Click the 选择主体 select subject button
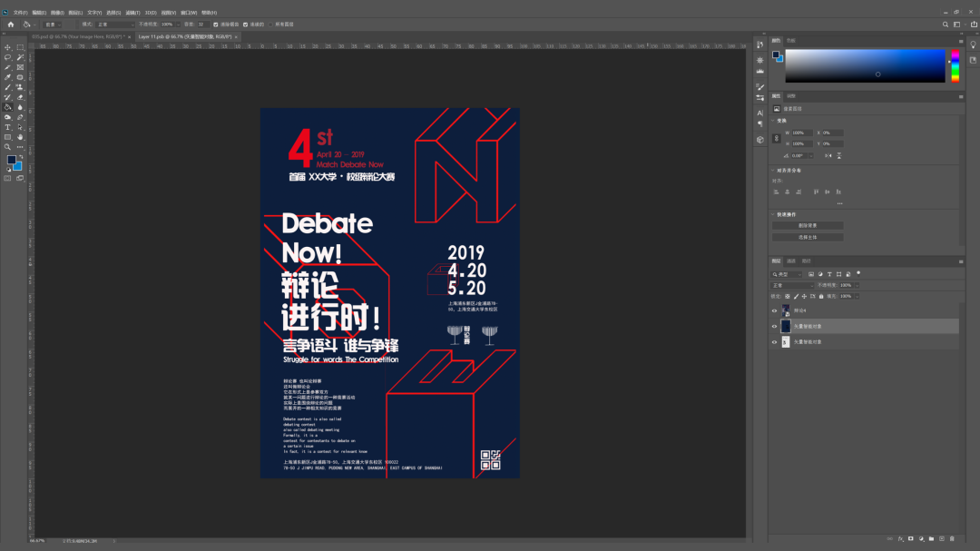Image resolution: width=980 pixels, height=551 pixels. click(x=808, y=237)
